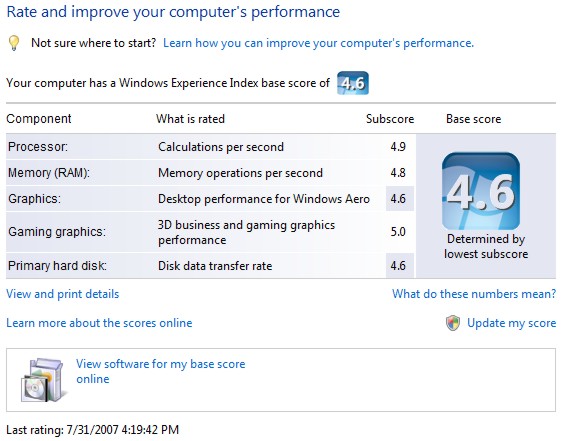Viewport: 562px width, 441px height.
Task: Select the Memory (RAM) row
Action: [210, 173]
